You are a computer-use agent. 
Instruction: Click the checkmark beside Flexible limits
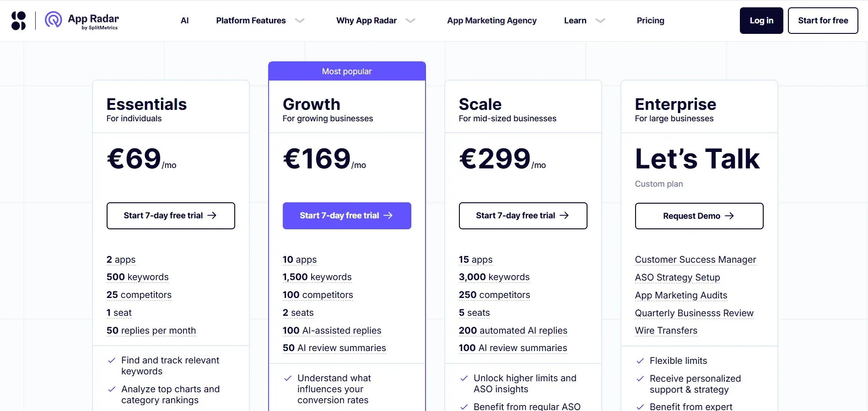pyautogui.click(x=639, y=361)
